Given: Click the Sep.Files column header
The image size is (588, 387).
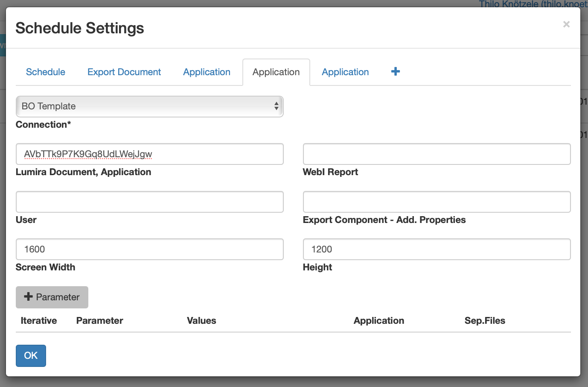Looking at the screenshot, I should point(485,321).
